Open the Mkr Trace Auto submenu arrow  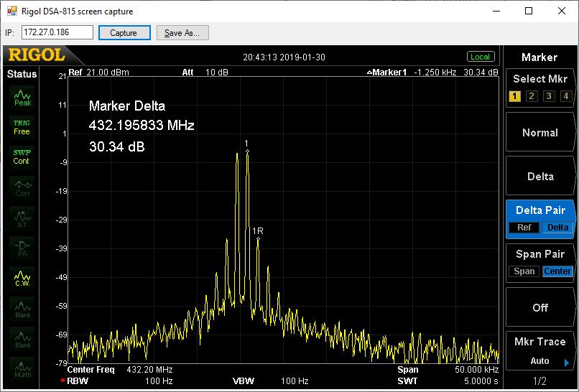click(567, 363)
